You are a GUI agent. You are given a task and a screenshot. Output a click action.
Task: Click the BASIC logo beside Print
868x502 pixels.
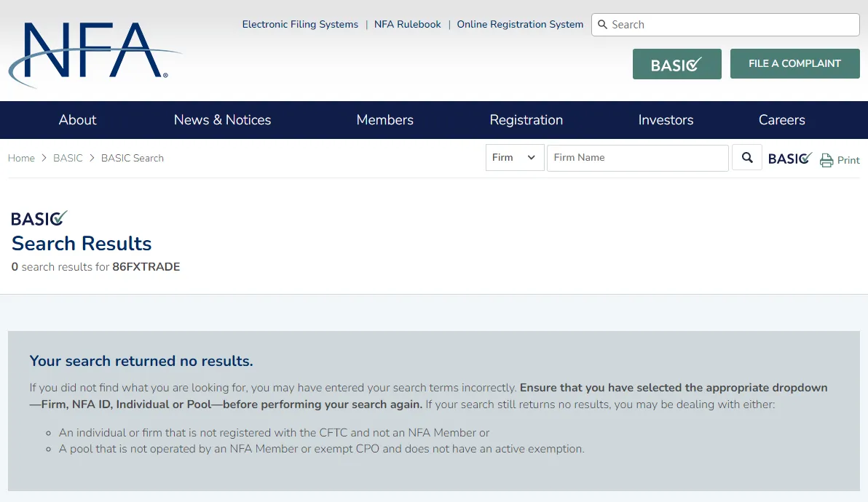click(790, 159)
